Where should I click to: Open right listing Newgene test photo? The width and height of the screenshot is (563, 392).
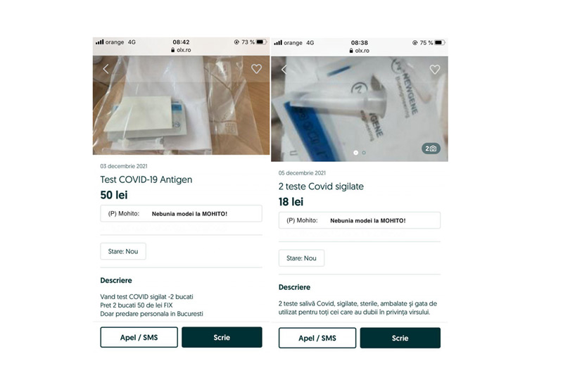[359, 106]
